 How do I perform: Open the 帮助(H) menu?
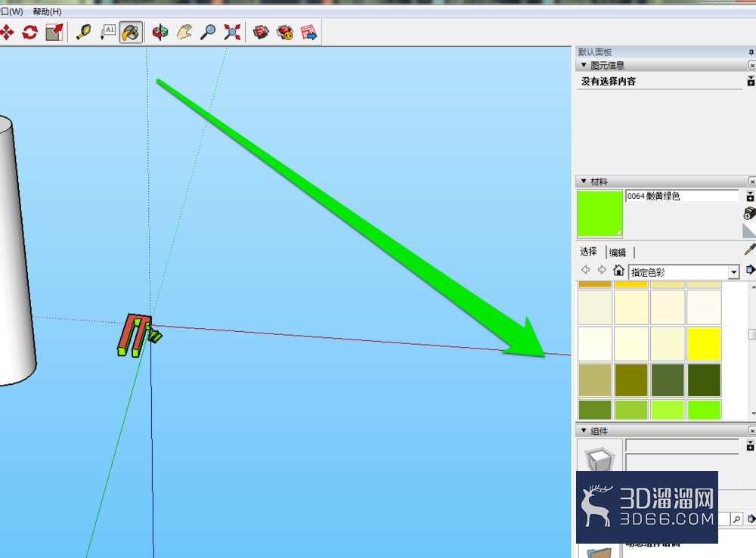(47, 11)
